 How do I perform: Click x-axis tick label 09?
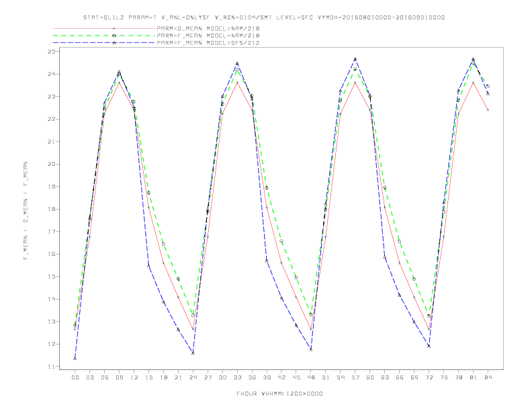pos(119,377)
